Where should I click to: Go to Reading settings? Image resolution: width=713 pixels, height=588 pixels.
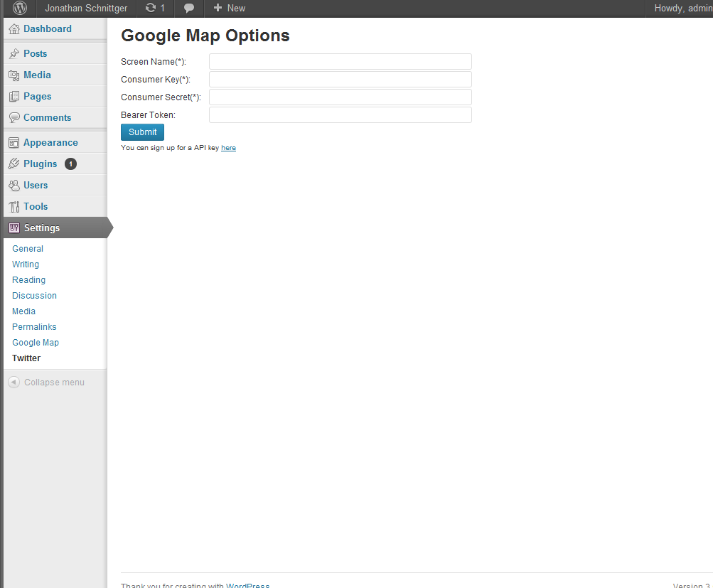pyautogui.click(x=28, y=280)
